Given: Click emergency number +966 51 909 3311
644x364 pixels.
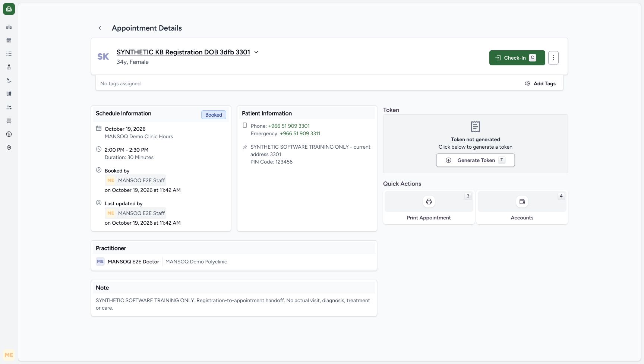Looking at the screenshot, I should [300, 133].
